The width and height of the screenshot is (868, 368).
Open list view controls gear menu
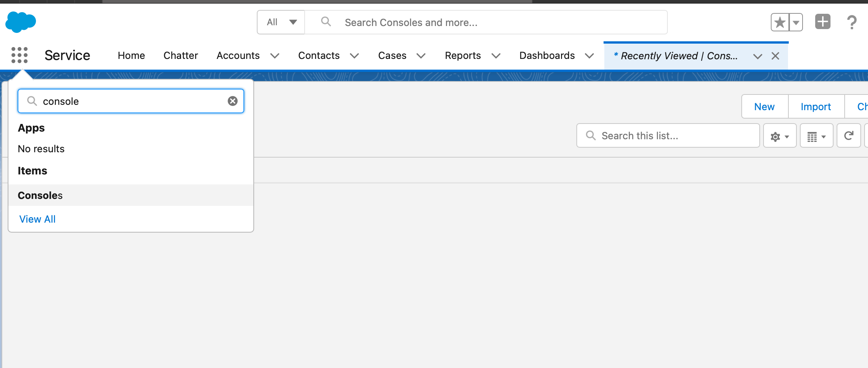click(780, 136)
